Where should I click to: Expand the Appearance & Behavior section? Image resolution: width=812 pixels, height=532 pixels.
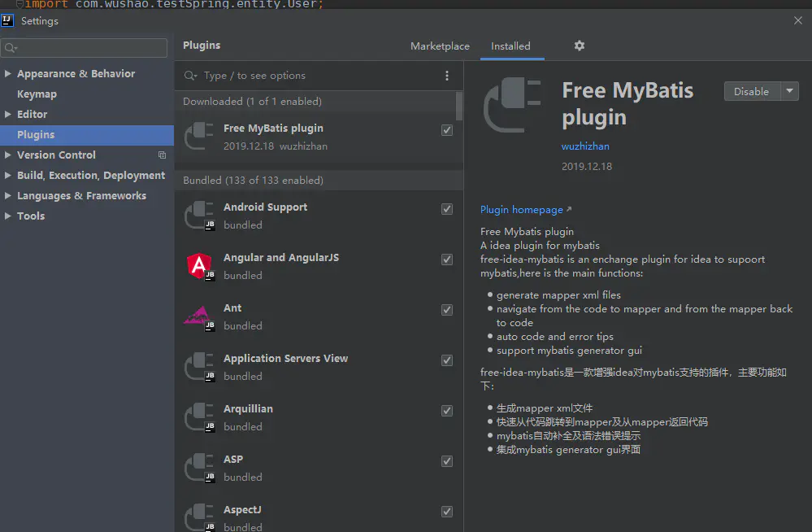[x=8, y=74]
